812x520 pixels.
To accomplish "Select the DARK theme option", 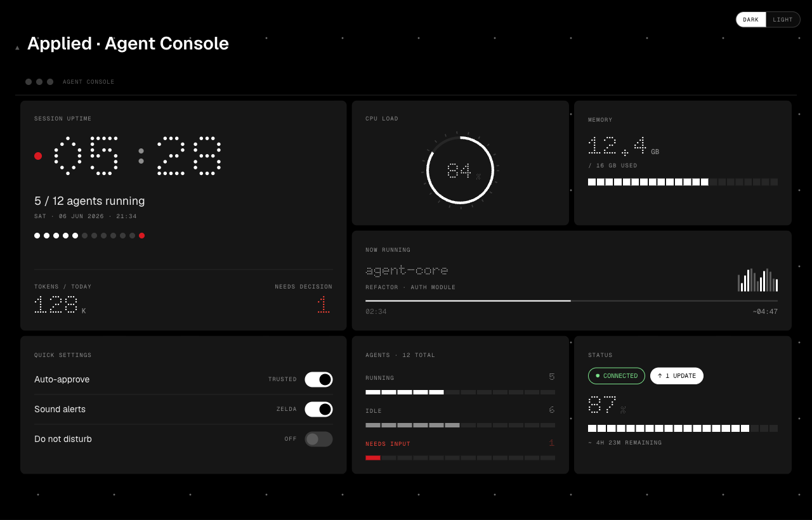I will tap(751, 20).
